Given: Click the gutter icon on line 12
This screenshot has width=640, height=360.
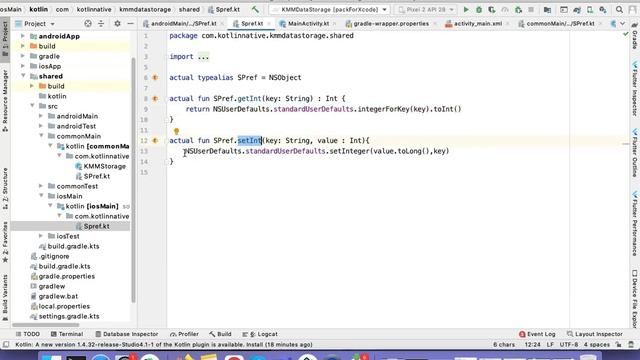Looking at the screenshot, I should coord(155,140).
